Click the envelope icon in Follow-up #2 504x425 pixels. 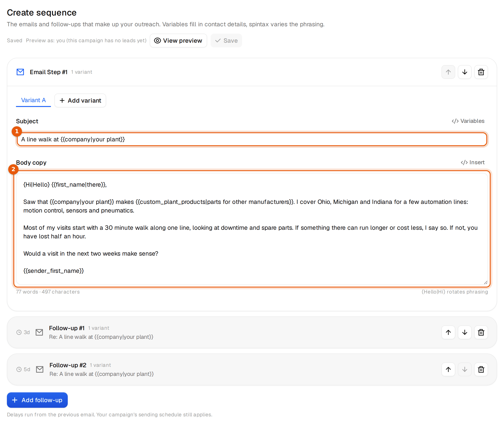click(40, 369)
